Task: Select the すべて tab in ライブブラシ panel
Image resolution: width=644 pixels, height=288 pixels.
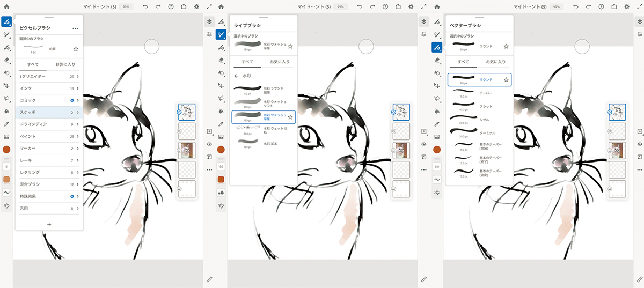Action: point(247,62)
